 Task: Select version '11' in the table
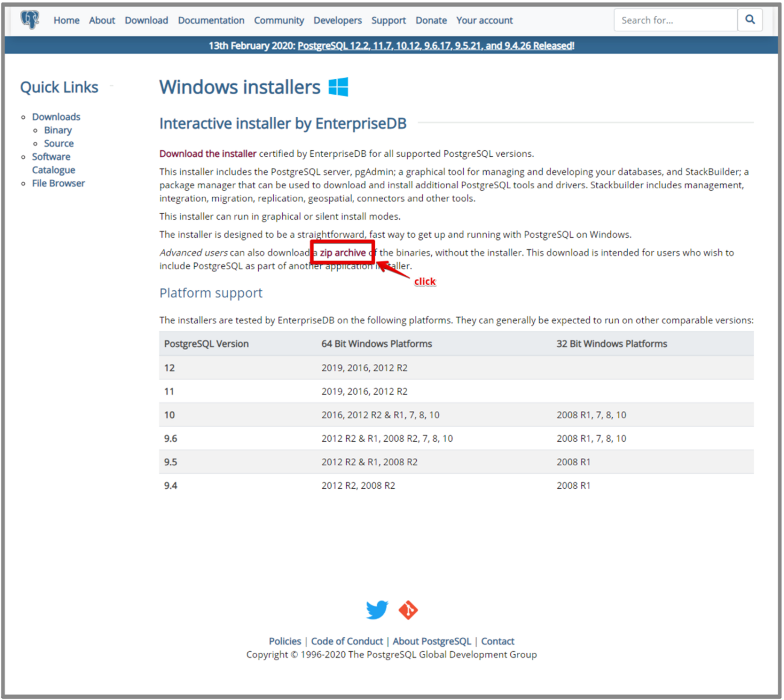[x=169, y=391]
